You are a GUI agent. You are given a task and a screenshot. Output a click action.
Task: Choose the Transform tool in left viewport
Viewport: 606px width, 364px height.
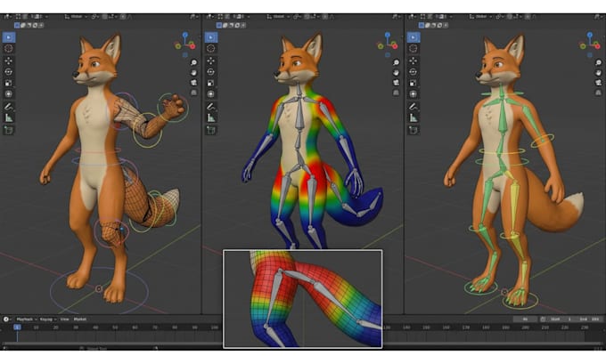click(x=9, y=93)
